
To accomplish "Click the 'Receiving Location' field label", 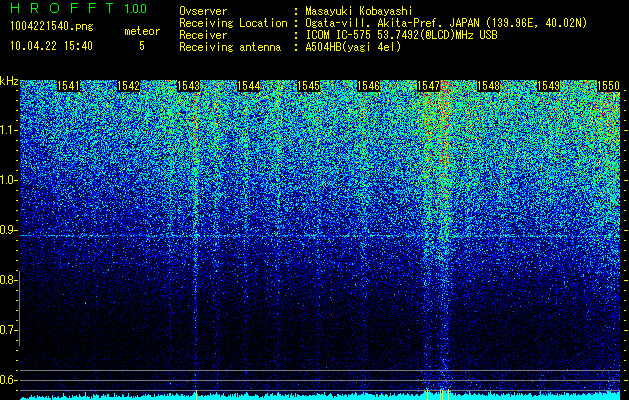I will pos(233,23).
